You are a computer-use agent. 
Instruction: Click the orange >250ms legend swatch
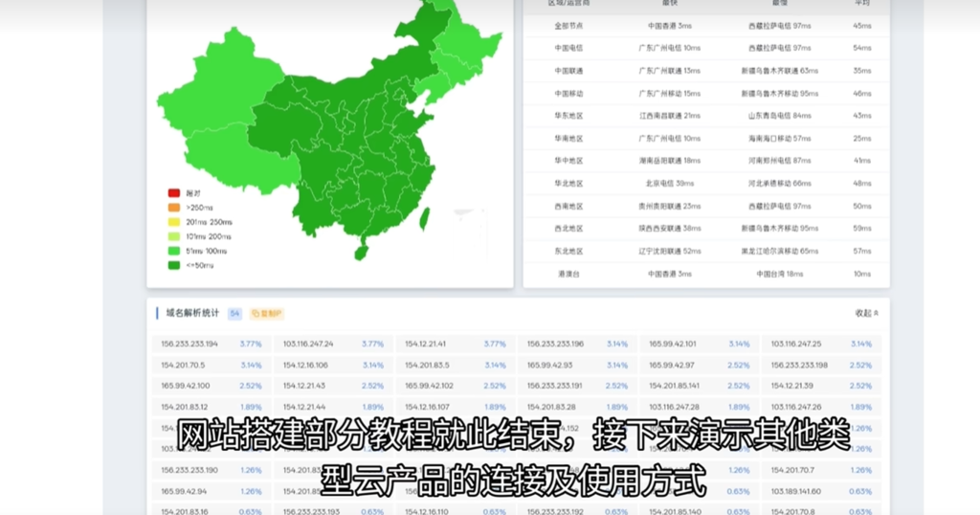174,208
